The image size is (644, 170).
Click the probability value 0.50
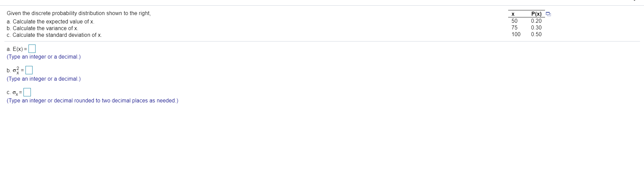pyautogui.click(x=536, y=34)
